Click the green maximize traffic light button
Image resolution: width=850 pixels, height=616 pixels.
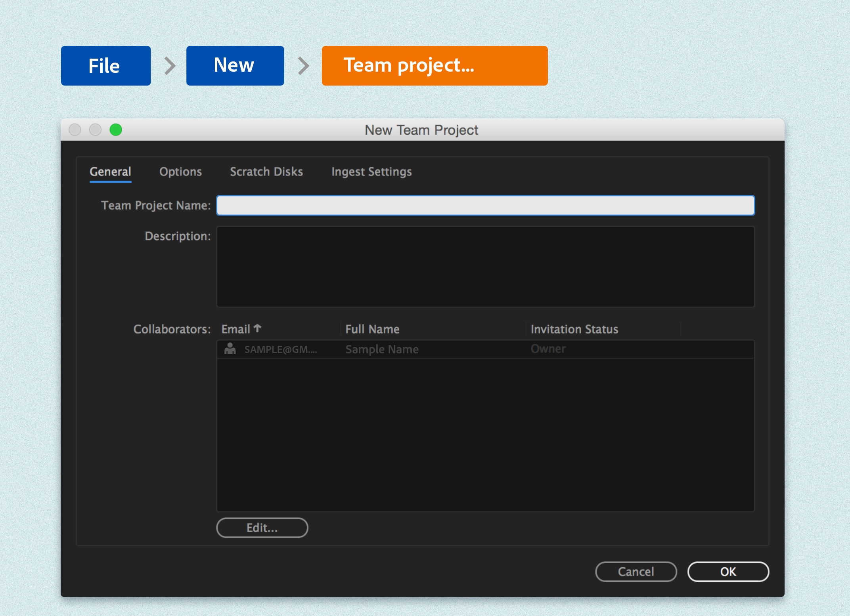click(116, 129)
